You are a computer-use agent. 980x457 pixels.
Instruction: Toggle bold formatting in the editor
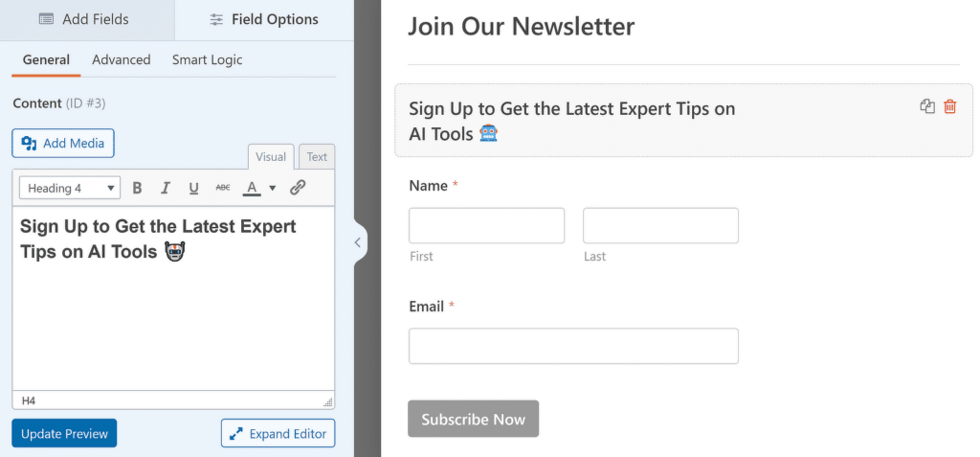coord(137,188)
